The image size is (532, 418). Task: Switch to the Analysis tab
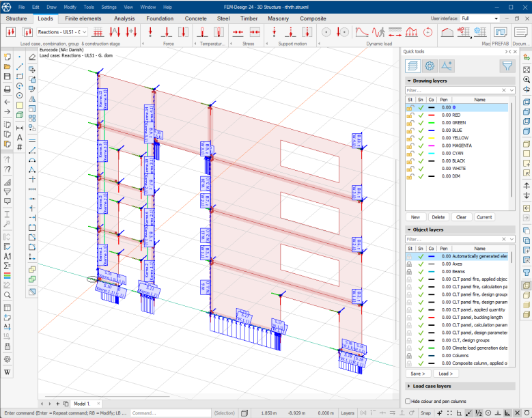[x=124, y=18]
